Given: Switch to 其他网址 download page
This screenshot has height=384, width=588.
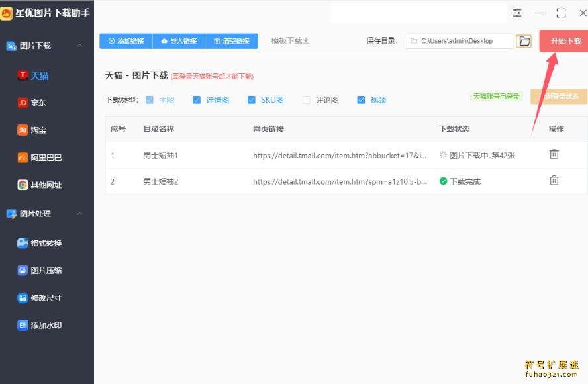Looking at the screenshot, I should 47,185.
